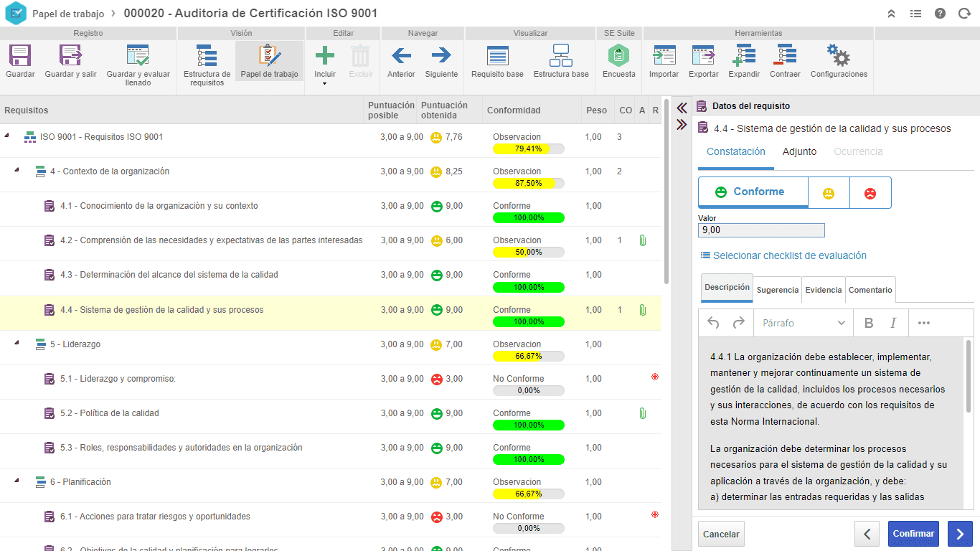The width and height of the screenshot is (980, 551).
Task: Click Selecionar checklist de evaluación link
Action: 783,255
